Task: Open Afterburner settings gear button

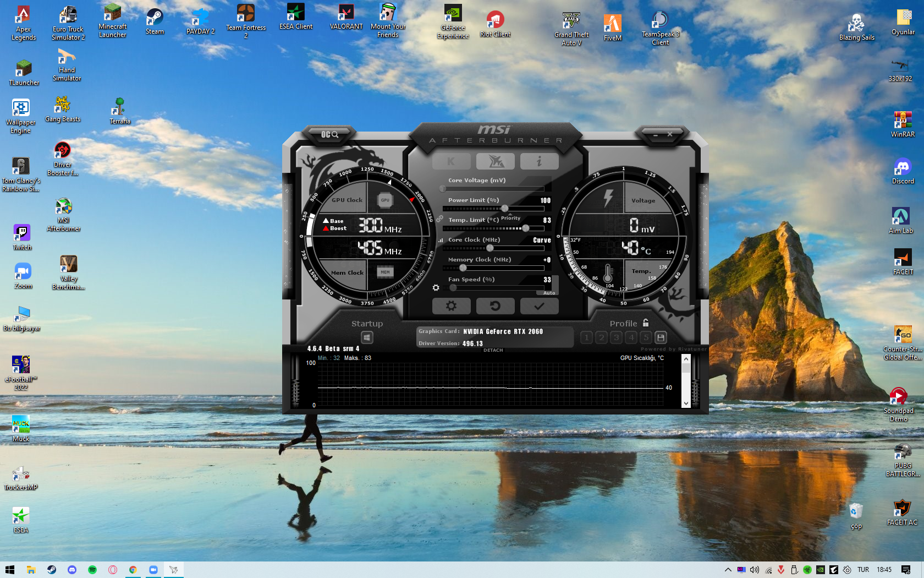Action: (x=451, y=306)
